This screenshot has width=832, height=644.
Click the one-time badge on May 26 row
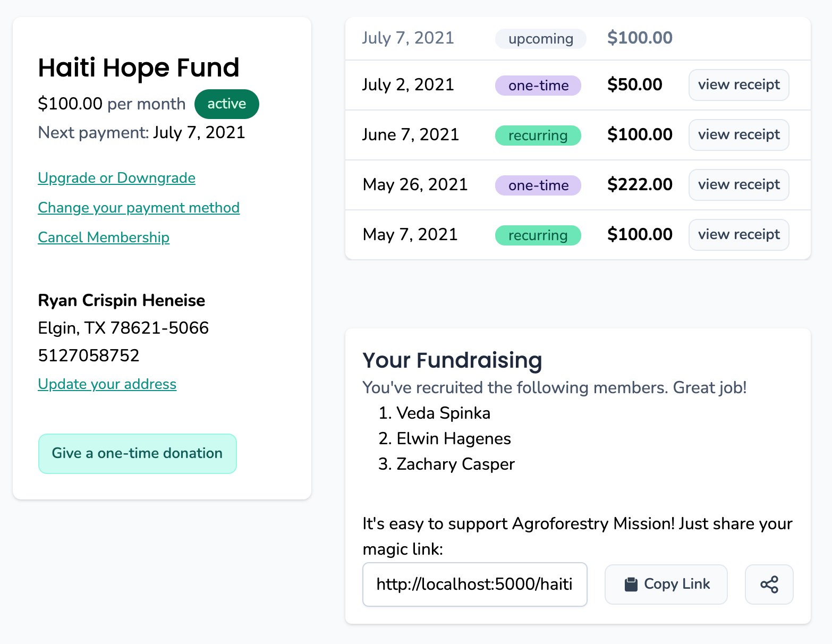(x=538, y=185)
